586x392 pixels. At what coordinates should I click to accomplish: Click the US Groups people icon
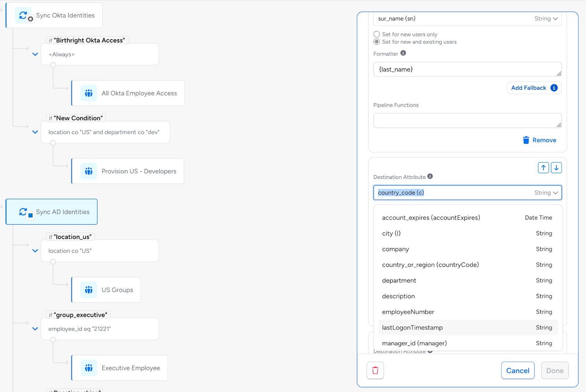89,290
